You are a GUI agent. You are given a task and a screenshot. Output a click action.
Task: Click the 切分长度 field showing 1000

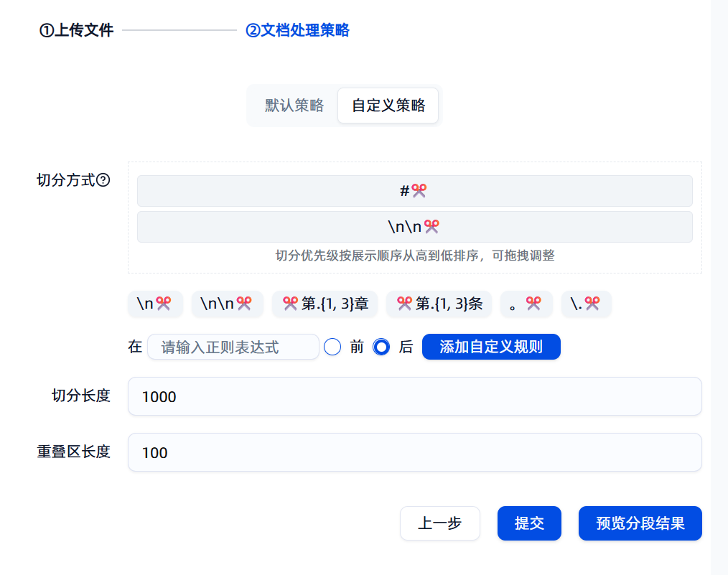414,396
